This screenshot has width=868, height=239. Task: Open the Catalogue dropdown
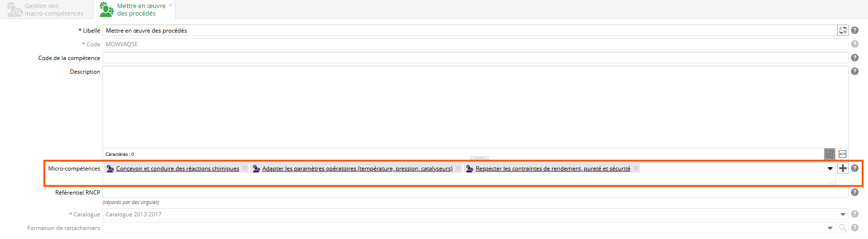pyautogui.click(x=842, y=214)
